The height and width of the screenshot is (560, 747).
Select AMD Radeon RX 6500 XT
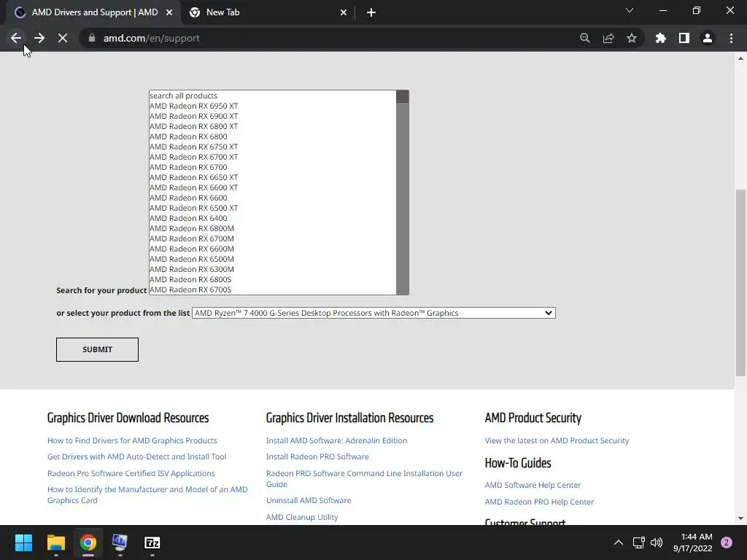[x=273, y=208]
